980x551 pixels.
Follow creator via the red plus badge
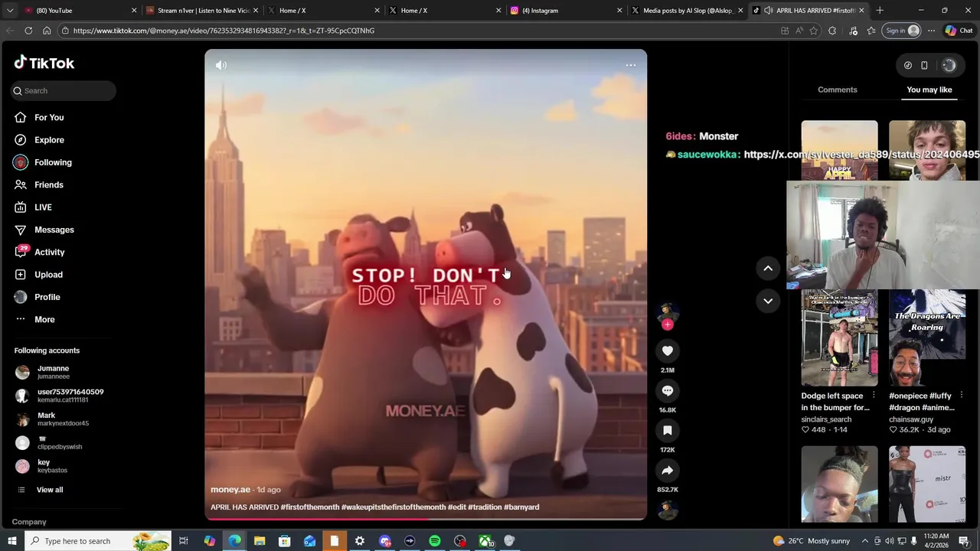668,324
